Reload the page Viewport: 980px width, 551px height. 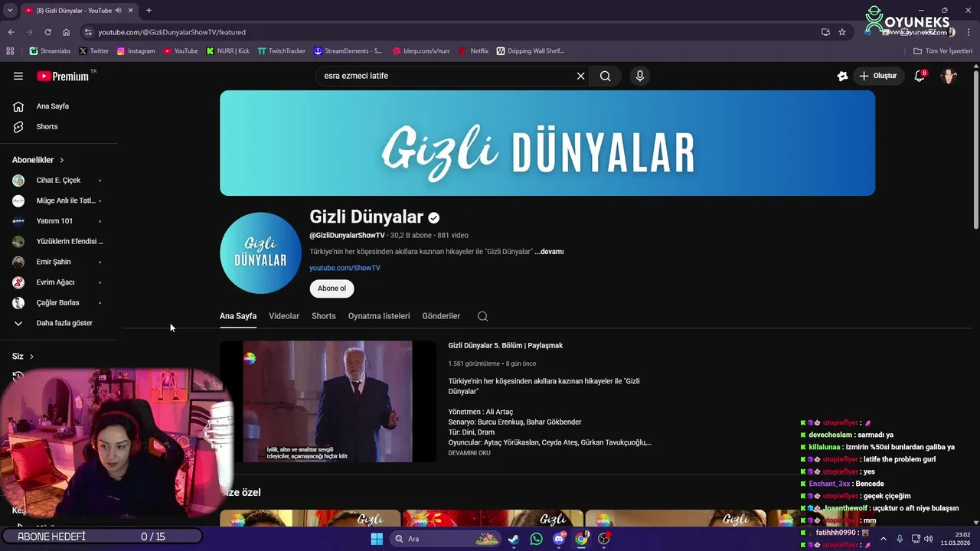point(47,32)
